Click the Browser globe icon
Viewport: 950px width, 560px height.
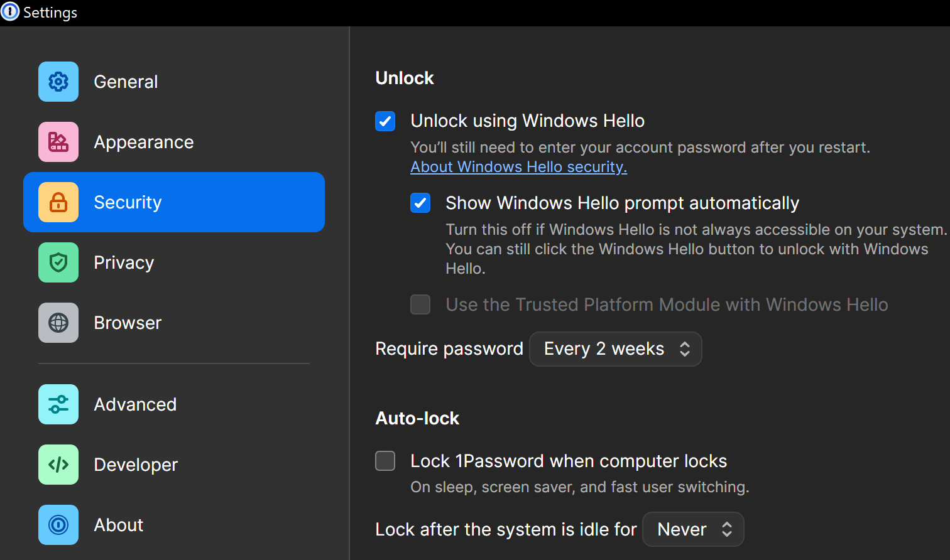[58, 322]
